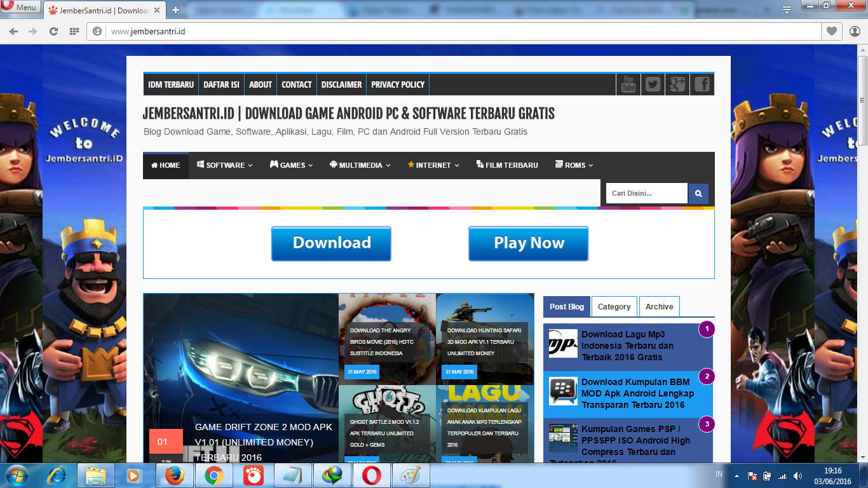Launch Firefox from the taskbar
Viewport: 868px width, 488px height.
pyautogui.click(x=173, y=475)
